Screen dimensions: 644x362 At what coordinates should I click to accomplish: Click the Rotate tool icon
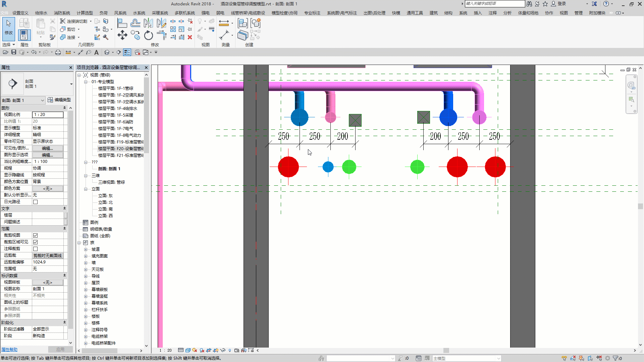(x=149, y=35)
